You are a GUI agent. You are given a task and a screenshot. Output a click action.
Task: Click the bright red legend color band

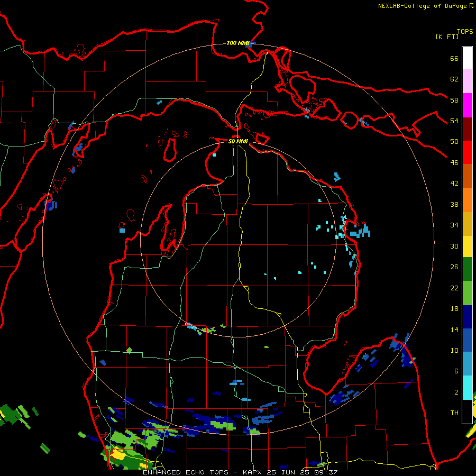467,152
